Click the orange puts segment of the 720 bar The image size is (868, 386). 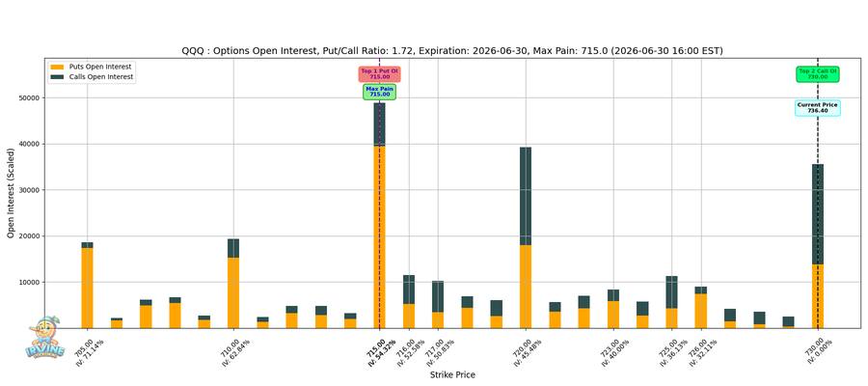coord(526,287)
